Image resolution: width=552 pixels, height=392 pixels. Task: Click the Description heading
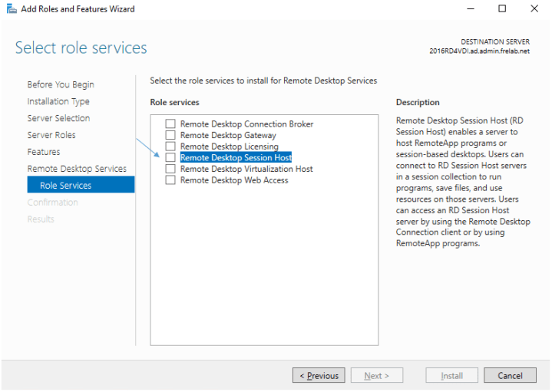coord(418,102)
